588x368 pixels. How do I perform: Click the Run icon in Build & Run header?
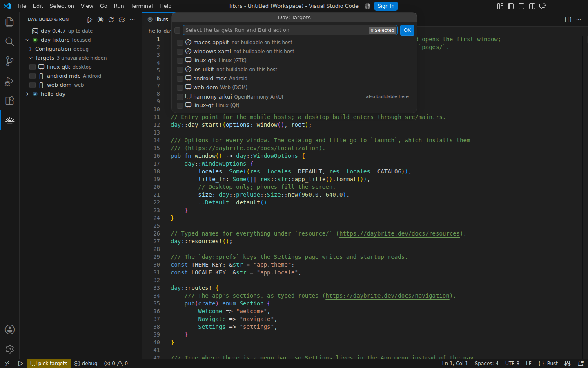pyautogui.click(x=90, y=20)
